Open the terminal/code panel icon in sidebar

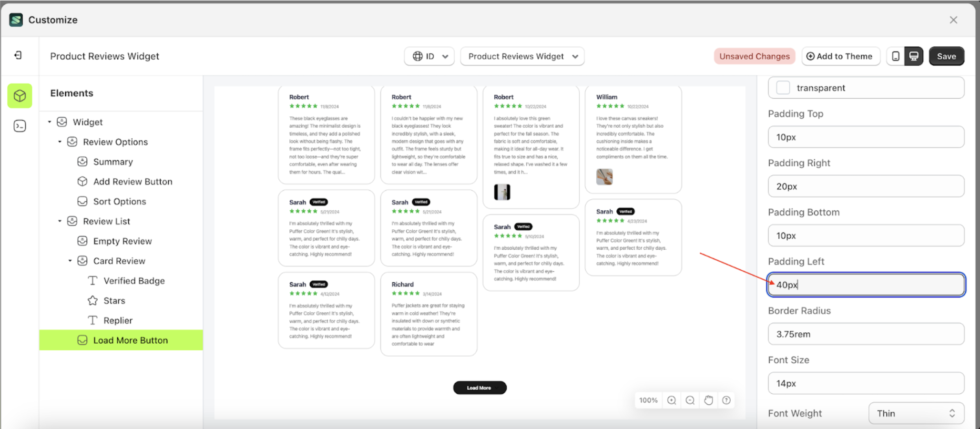20,126
